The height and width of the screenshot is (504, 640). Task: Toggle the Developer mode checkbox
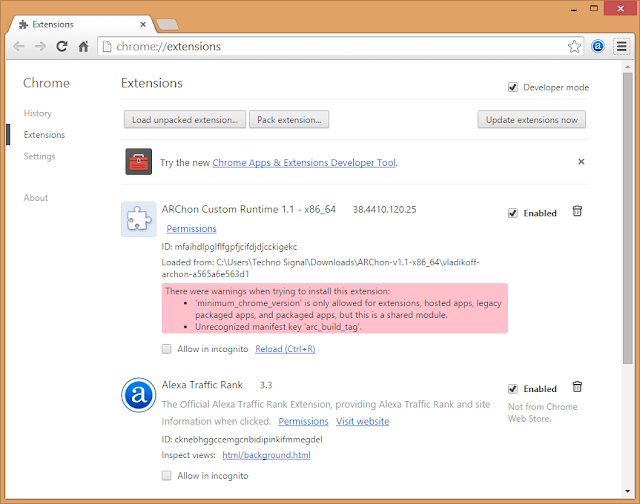point(513,87)
